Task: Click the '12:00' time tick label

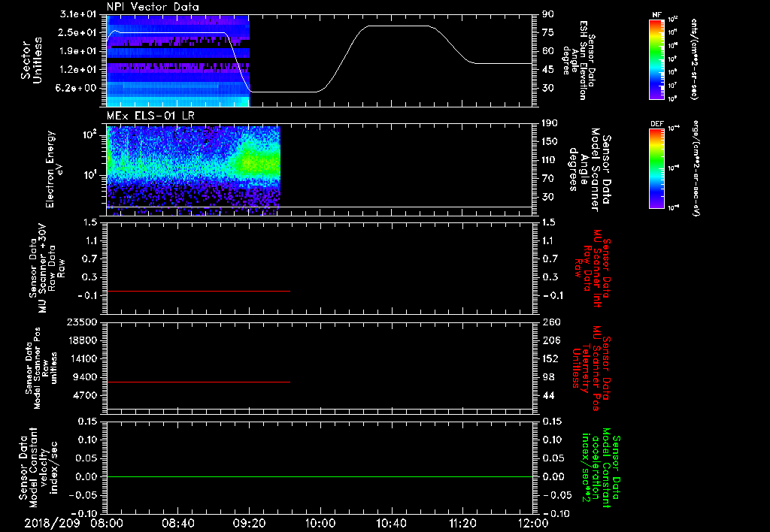Action: [x=533, y=523]
